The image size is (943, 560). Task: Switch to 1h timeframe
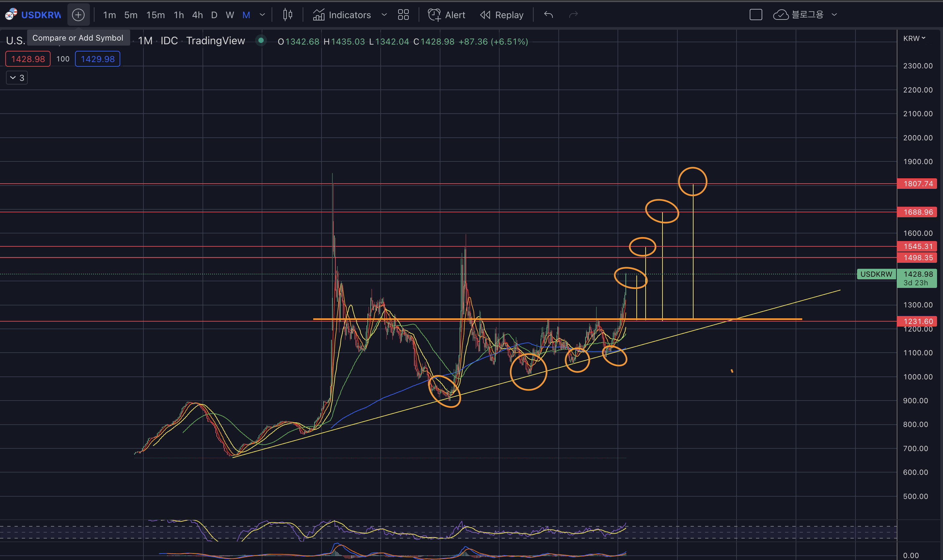(x=178, y=15)
